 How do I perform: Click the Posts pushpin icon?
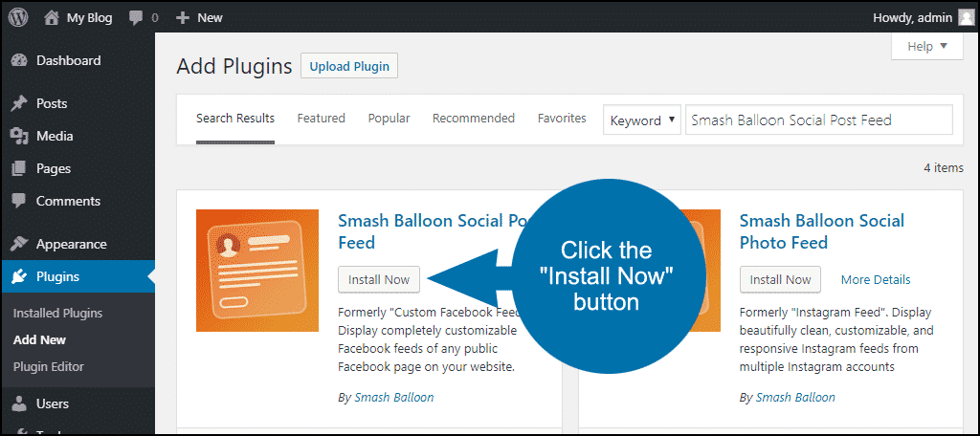[19, 103]
